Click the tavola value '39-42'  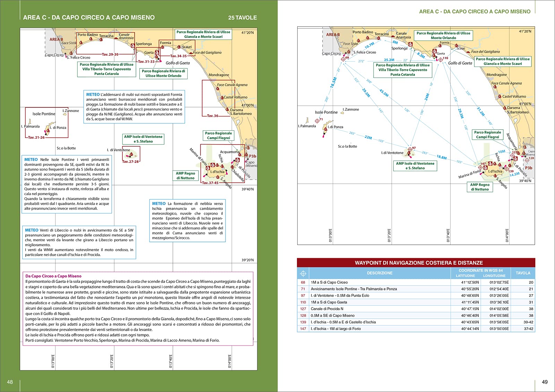(528, 322)
